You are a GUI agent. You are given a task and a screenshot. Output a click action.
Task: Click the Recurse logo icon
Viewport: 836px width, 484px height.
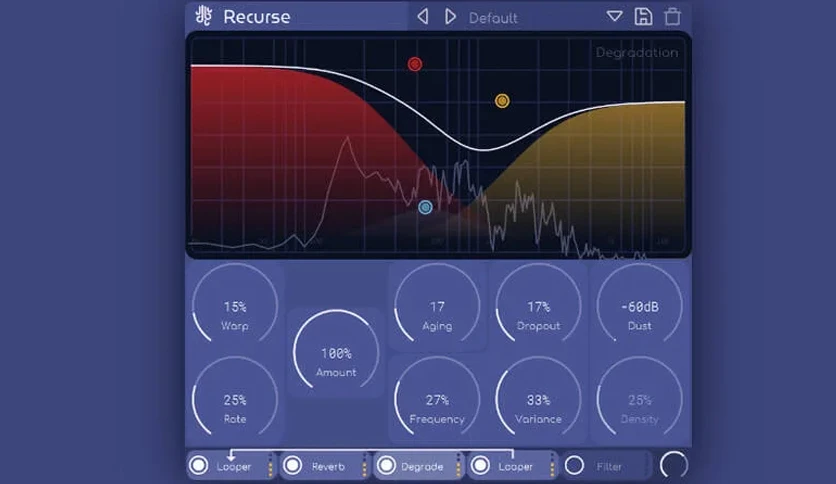204,16
